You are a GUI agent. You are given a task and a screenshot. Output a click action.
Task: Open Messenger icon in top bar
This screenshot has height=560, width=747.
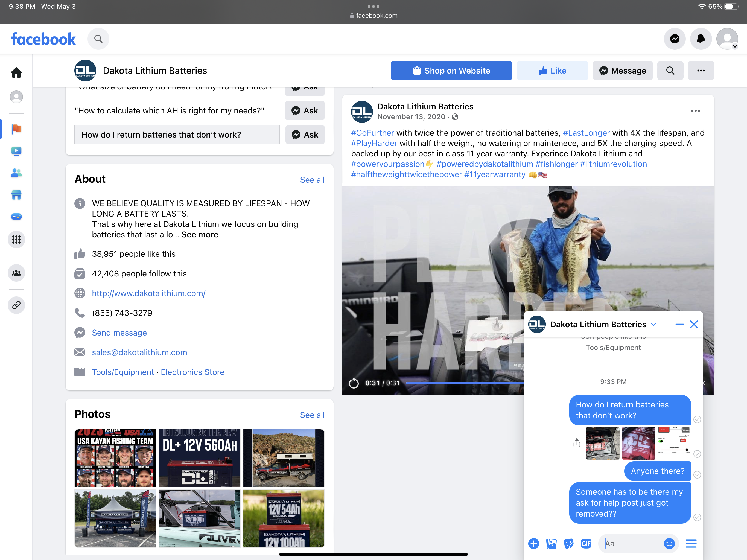pyautogui.click(x=675, y=39)
